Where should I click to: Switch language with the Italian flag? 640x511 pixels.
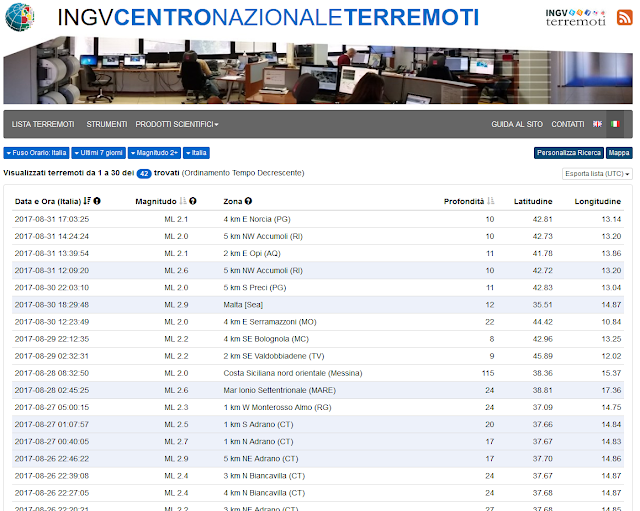(x=615, y=124)
